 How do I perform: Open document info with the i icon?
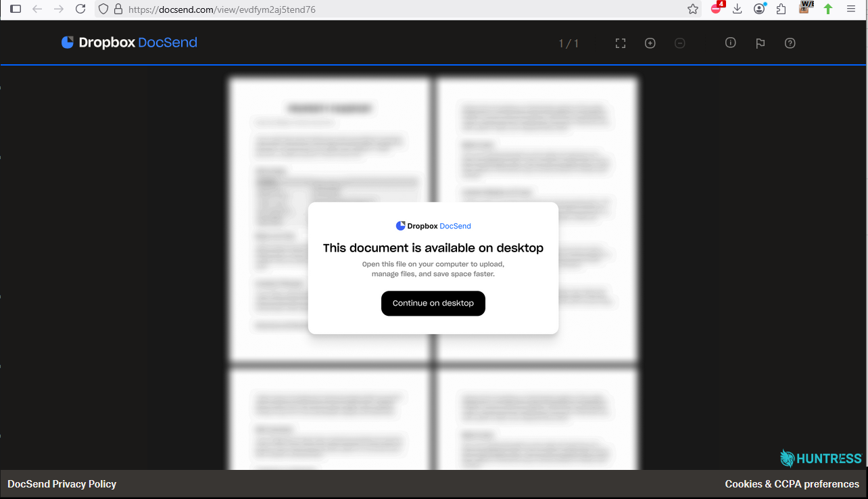tap(731, 43)
